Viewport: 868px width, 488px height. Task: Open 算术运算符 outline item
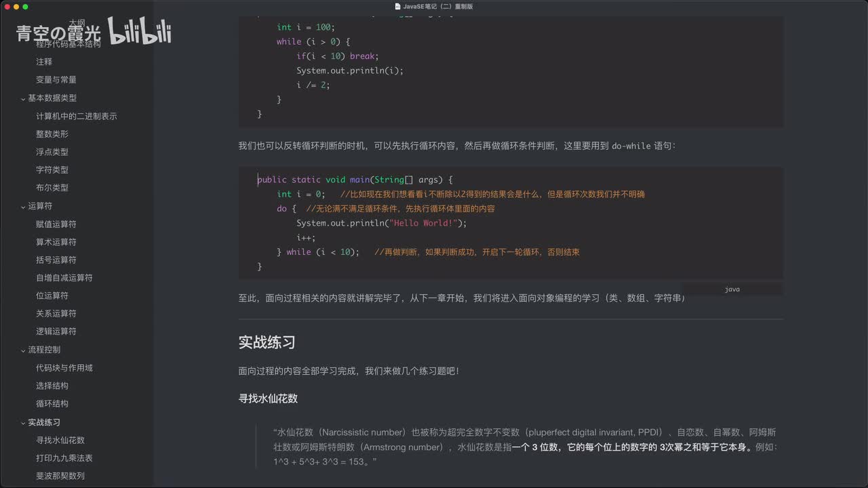coord(56,242)
